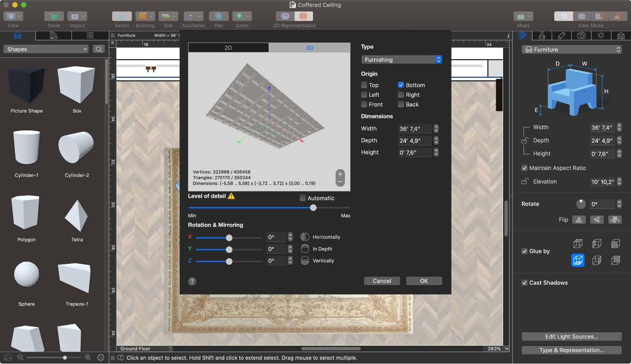Activate the Zoom tool
Screen dimensions: 631x364
[240, 16]
